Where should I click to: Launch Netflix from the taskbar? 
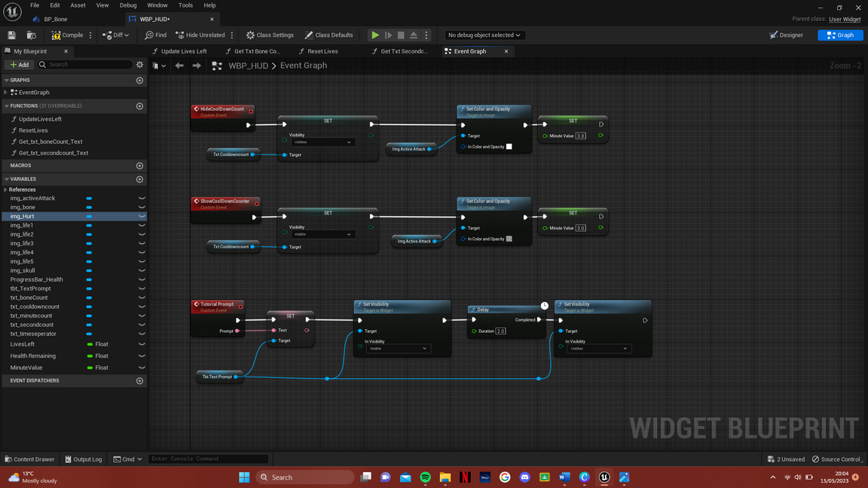coord(465,477)
